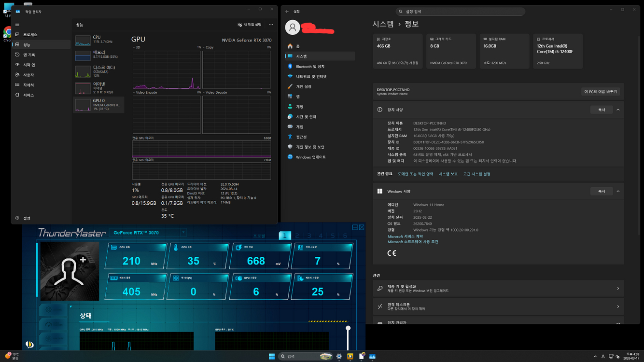
Task: Open the Task Manager more options (…) menu
Action: coord(270,25)
